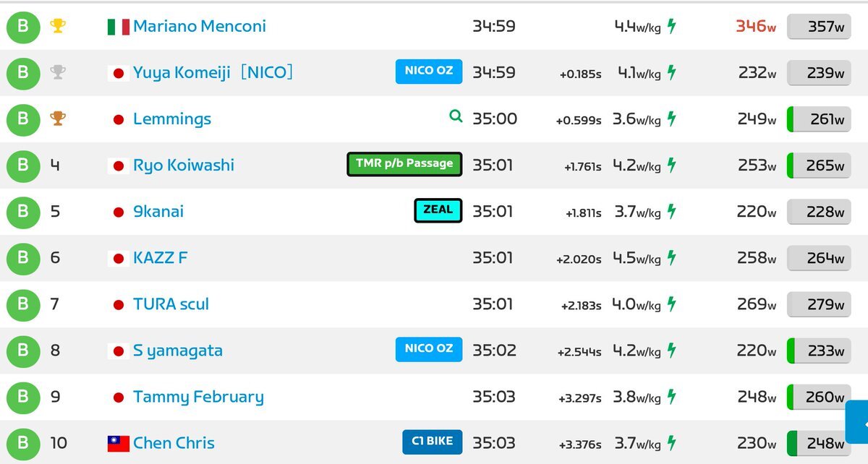The width and height of the screenshot is (868, 464).
Task: Select the ZEAL team tag
Action: tap(438, 210)
